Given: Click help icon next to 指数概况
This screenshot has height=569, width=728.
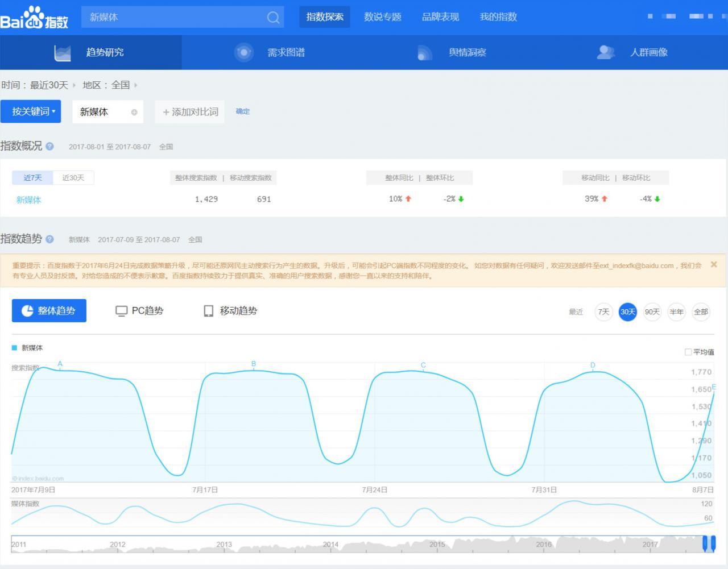Looking at the screenshot, I should [x=49, y=146].
